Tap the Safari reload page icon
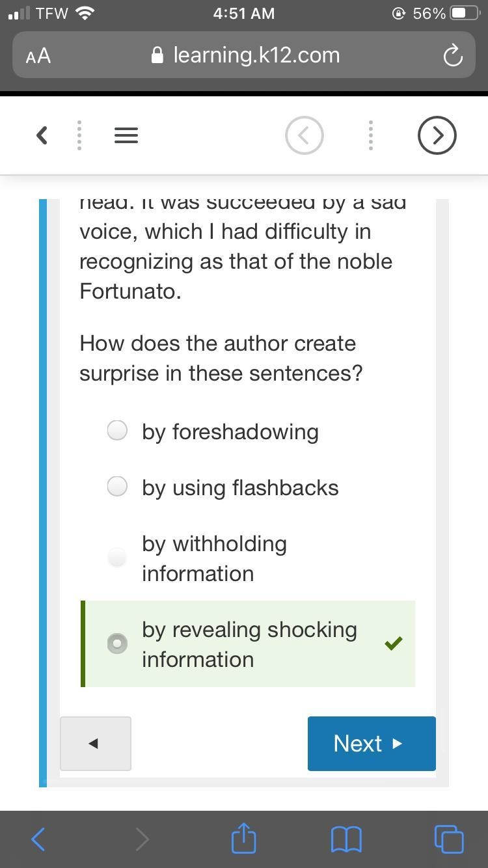Viewport: 488px width, 868px height. click(x=453, y=56)
